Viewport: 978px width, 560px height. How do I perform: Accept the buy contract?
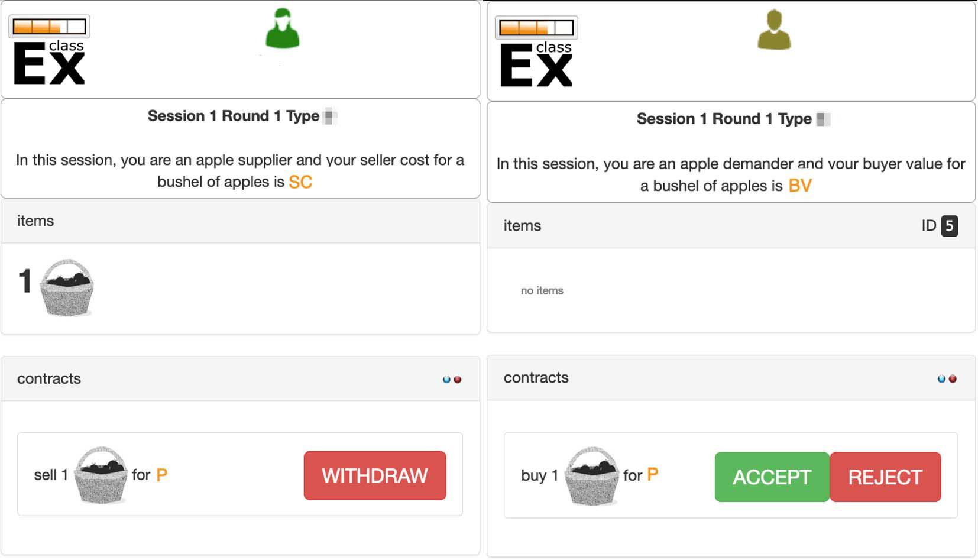coord(772,477)
